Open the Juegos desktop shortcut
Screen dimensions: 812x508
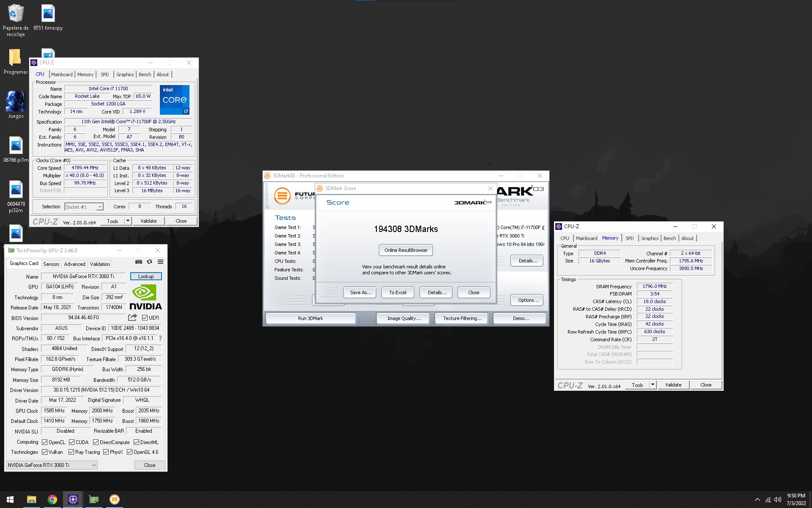coord(16,105)
